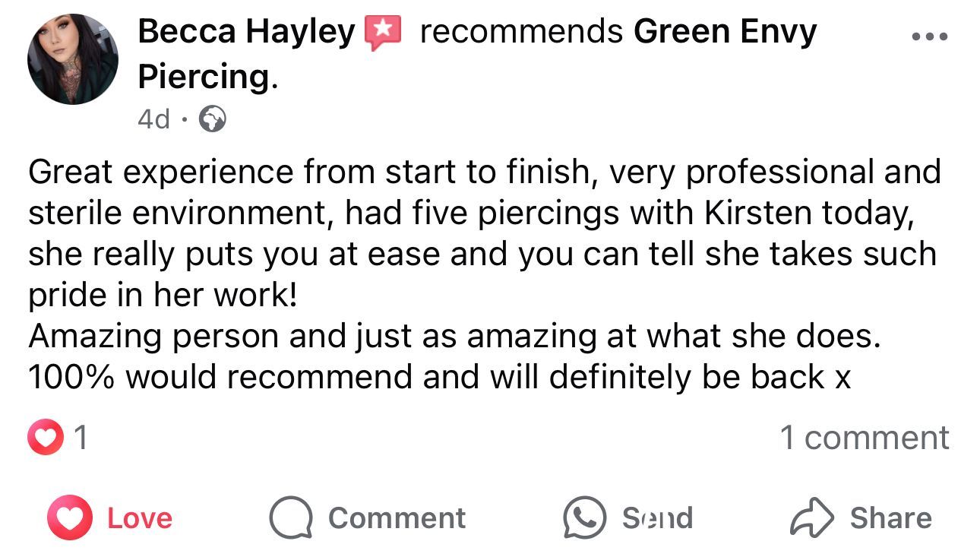Click the small heart reaction icon
Screen dimensions: 980x557
pyautogui.click(x=45, y=438)
